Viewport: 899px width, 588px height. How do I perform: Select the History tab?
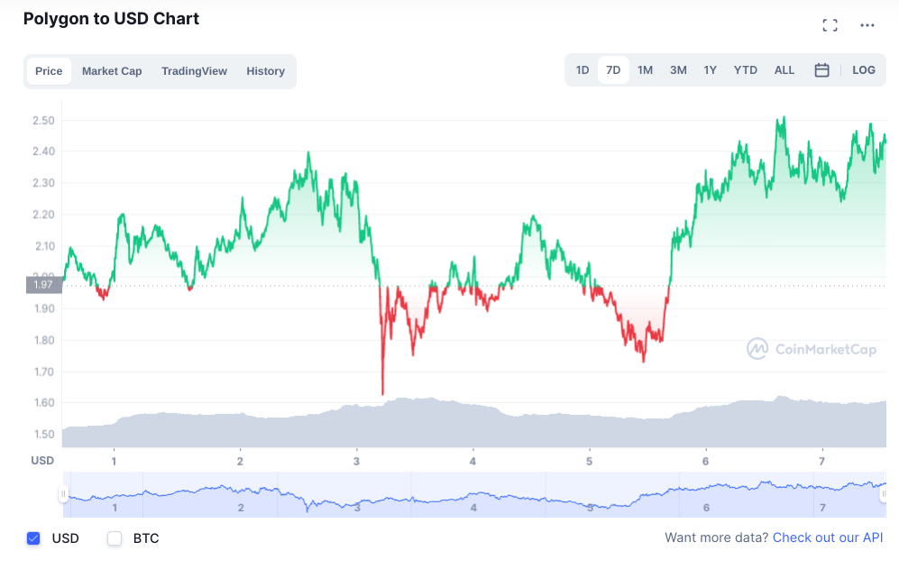click(x=265, y=71)
